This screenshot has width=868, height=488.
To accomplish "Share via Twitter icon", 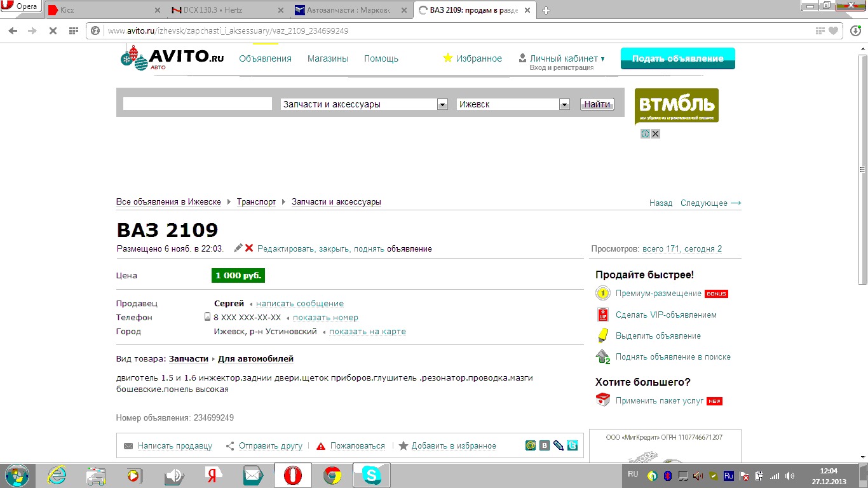I will coord(573,445).
